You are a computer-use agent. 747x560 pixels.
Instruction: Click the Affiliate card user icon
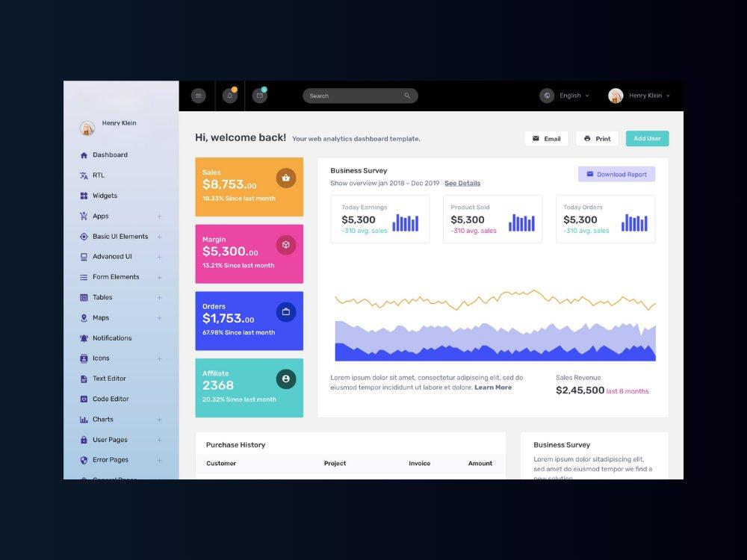click(286, 379)
